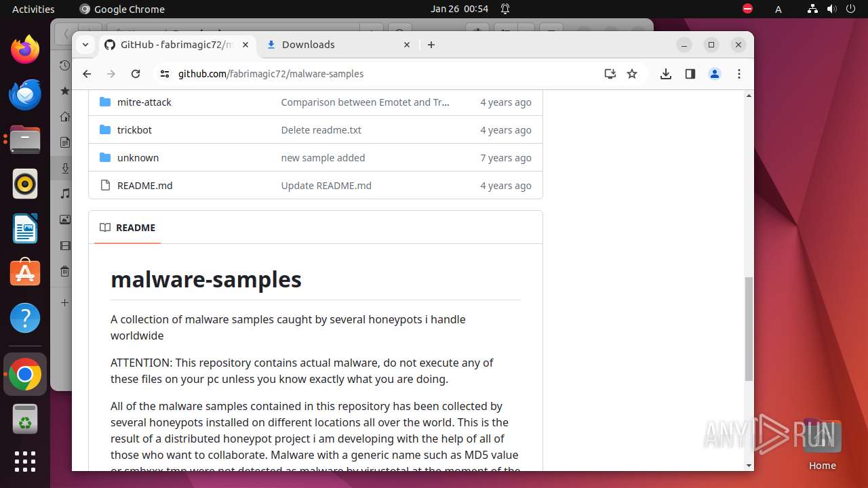Open a new tab with plus button
Viewport: 868px width, 488px height.
(x=431, y=45)
